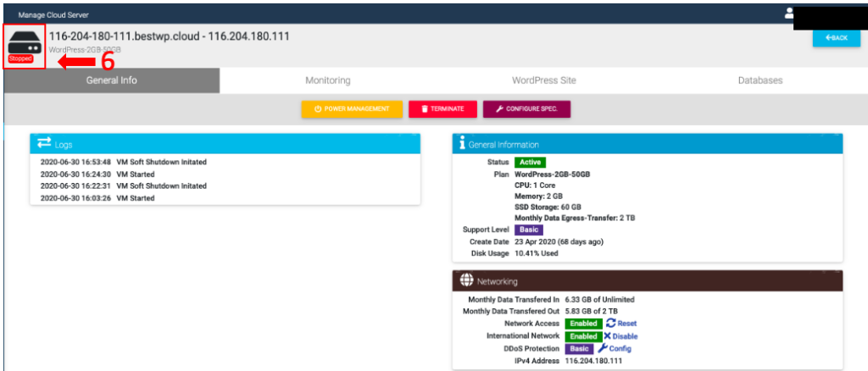The width and height of the screenshot is (868, 371).
Task: Click the Enabled badge for International Network
Action: (x=583, y=336)
